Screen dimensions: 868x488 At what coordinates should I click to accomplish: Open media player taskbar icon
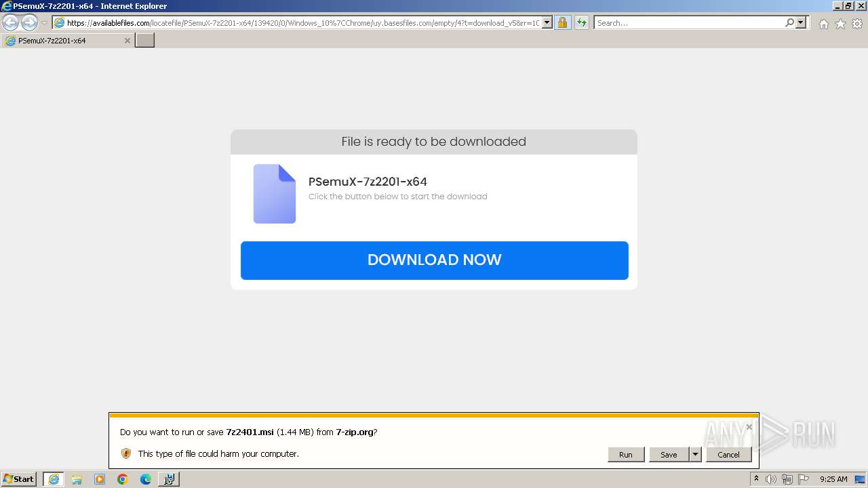click(x=100, y=479)
